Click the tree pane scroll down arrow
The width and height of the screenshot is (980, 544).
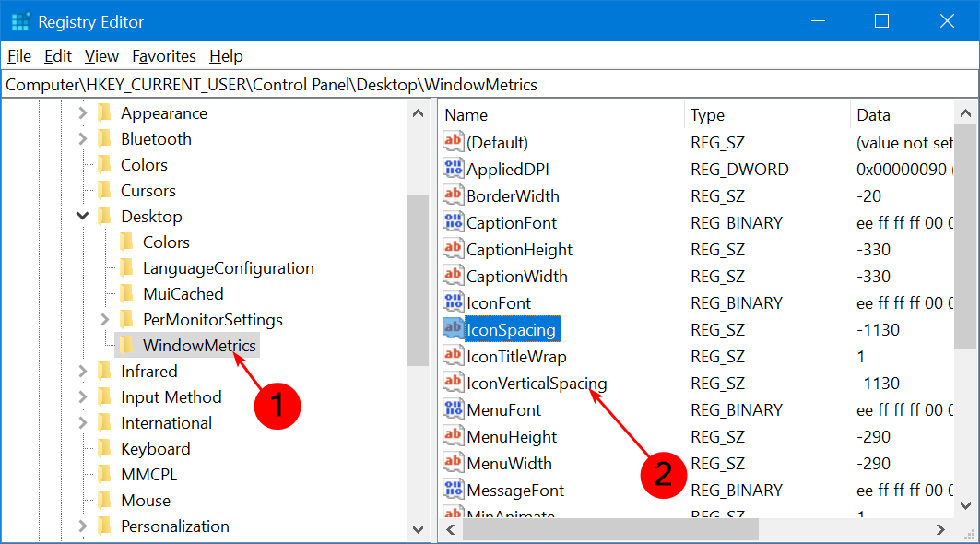(419, 529)
